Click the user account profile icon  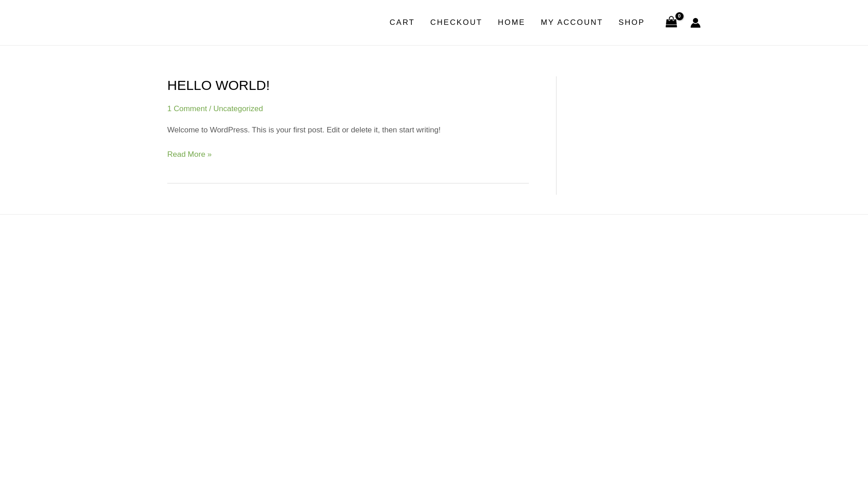(x=695, y=23)
